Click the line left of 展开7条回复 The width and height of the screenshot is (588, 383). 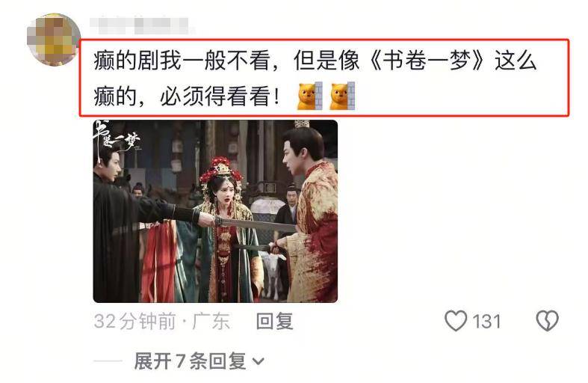pyautogui.click(x=108, y=361)
